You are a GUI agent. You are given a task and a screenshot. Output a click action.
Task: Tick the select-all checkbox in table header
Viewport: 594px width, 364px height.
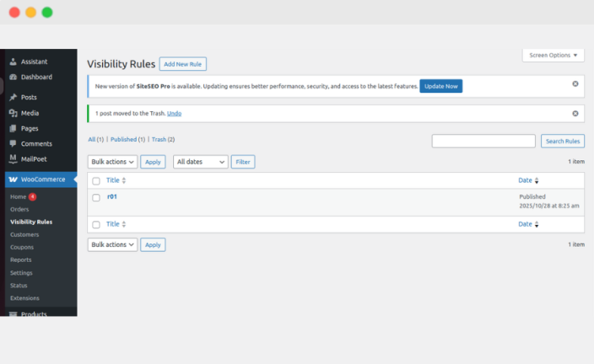click(x=96, y=180)
